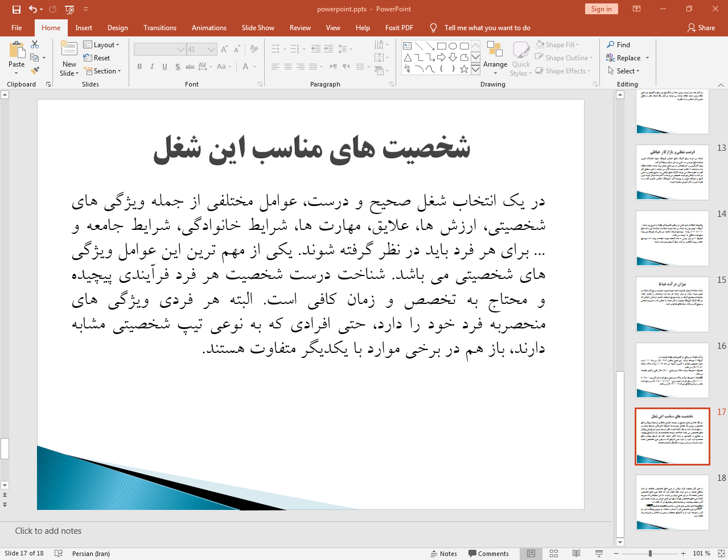Switch to the Animations tab
This screenshot has width=728, height=560.
209,27
